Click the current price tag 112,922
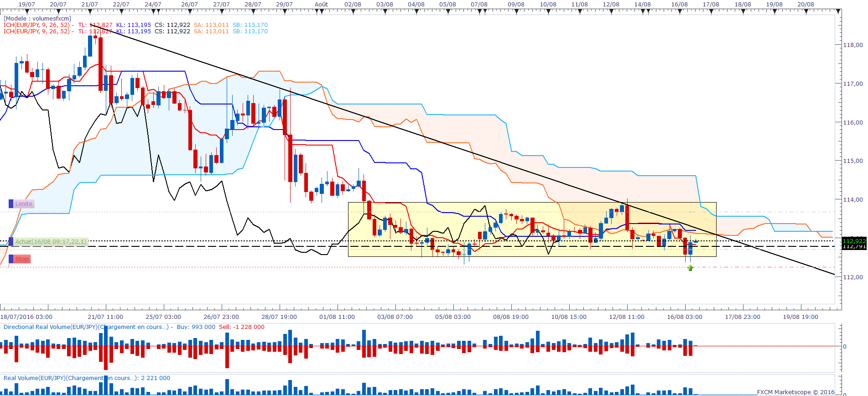 point(854,241)
